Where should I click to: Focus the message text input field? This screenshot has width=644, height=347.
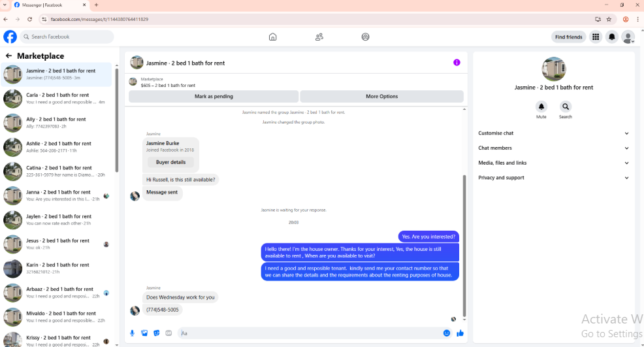click(x=310, y=333)
